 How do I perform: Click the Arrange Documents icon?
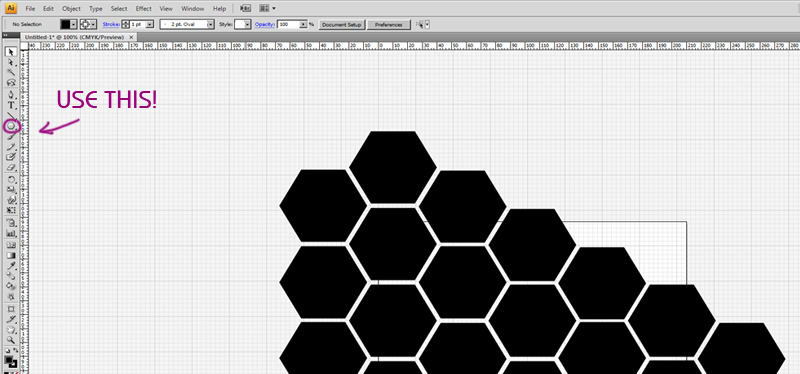(264, 9)
